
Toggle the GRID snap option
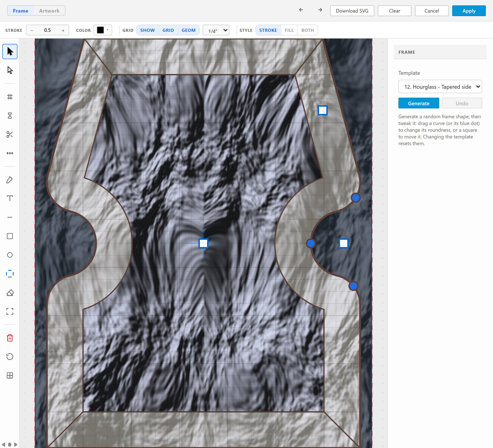pyautogui.click(x=168, y=30)
